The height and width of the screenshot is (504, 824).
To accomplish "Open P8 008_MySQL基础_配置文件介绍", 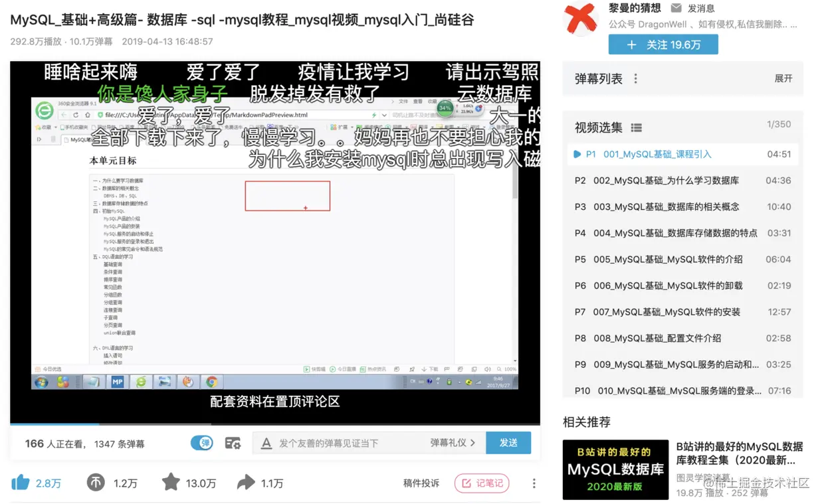I will pyautogui.click(x=682, y=338).
